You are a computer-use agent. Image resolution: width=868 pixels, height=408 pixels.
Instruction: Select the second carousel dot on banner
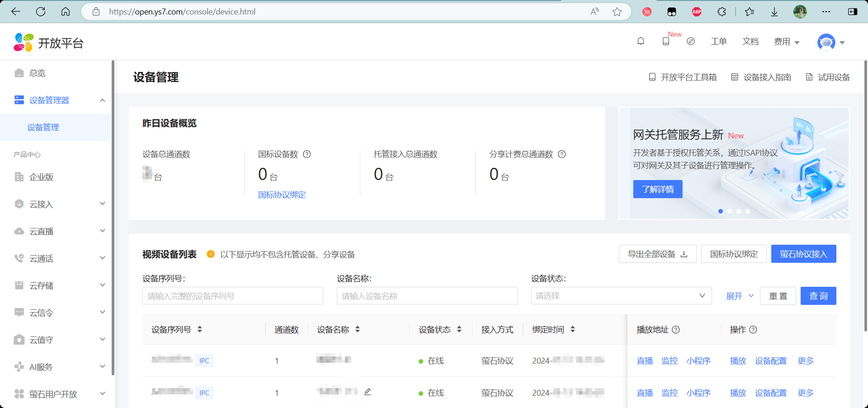coord(730,211)
